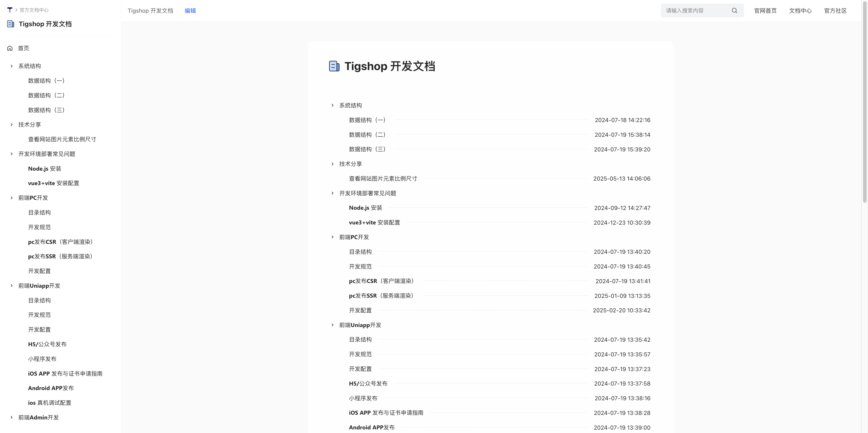Collapse 前端Uniapp开发 in the sidebar

coord(12,286)
